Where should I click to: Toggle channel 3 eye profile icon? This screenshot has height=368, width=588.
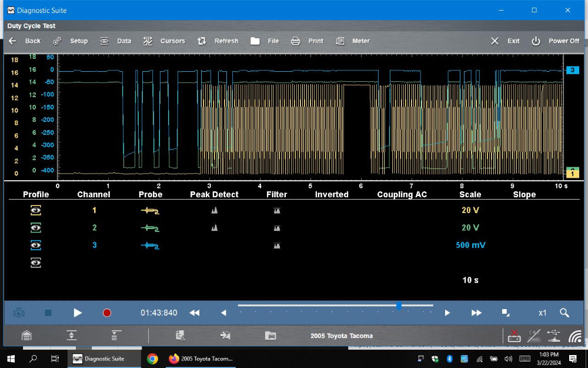36,245
